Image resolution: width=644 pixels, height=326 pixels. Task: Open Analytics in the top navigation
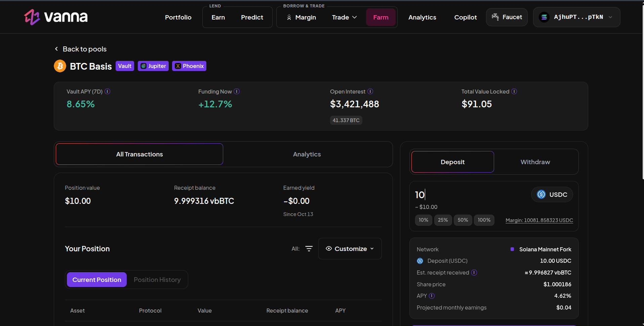(422, 17)
